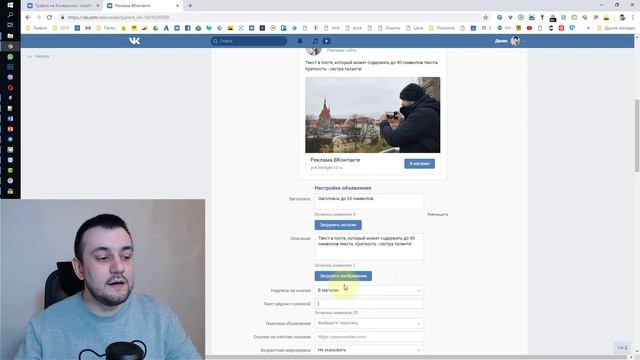
Task: Click the Ссылка на счётчик показов field
Action: click(x=369, y=337)
